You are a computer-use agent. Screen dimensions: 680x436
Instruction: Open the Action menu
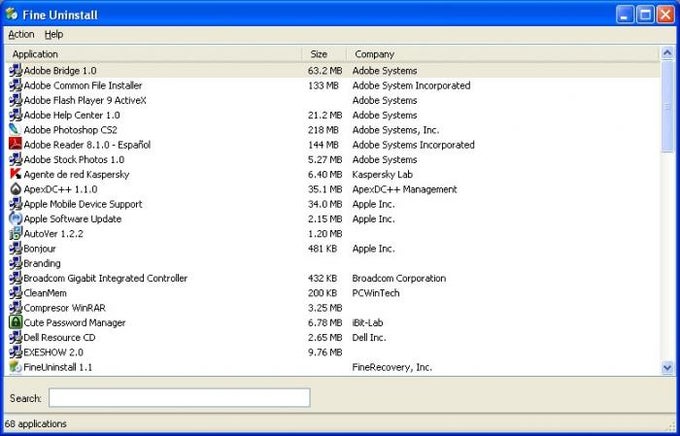tap(21, 34)
